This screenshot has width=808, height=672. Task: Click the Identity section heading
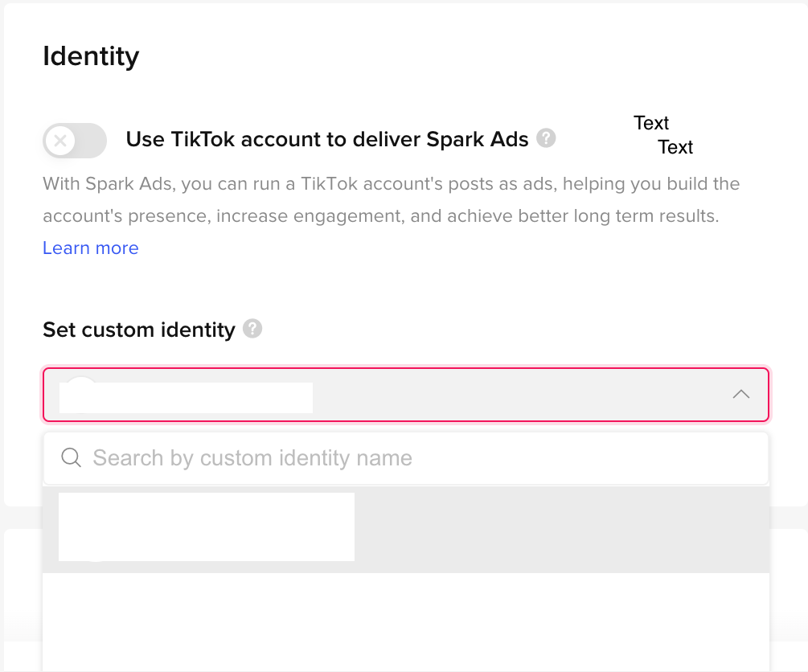click(91, 56)
